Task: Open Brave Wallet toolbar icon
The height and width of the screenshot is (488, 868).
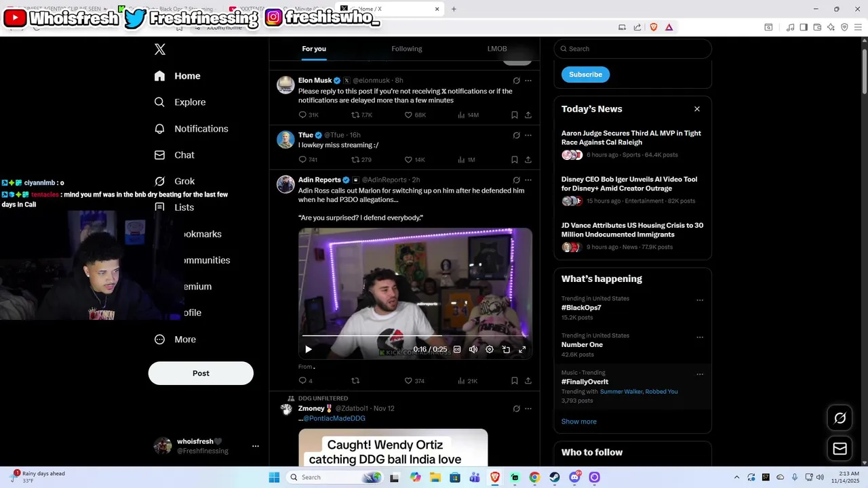Action: pos(817,27)
